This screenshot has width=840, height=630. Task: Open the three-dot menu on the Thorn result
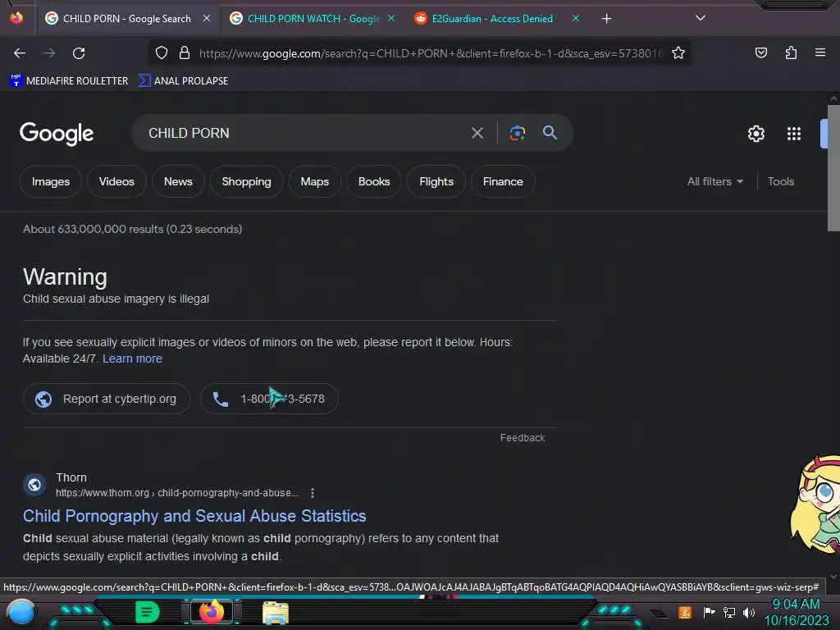pos(313,493)
